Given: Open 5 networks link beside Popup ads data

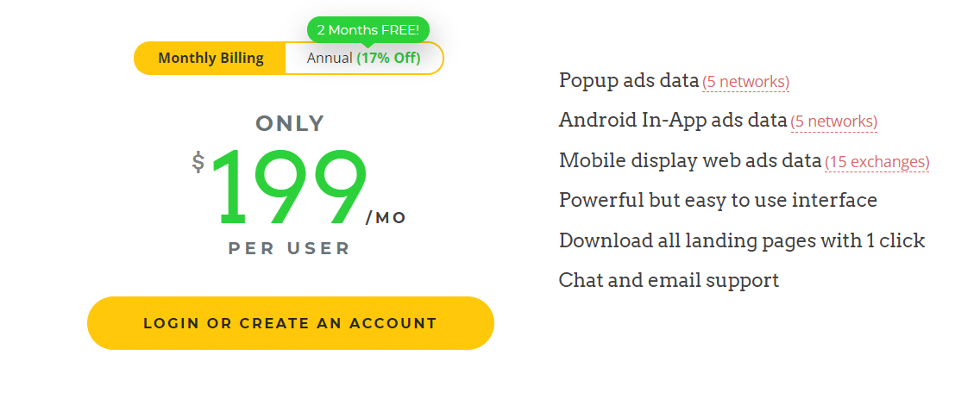Looking at the screenshot, I should pos(745,82).
